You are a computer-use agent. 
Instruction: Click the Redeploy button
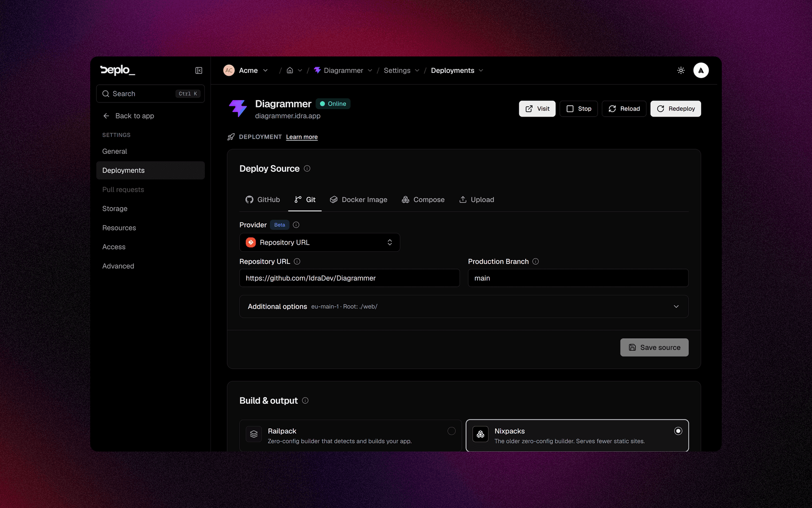click(x=676, y=109)
